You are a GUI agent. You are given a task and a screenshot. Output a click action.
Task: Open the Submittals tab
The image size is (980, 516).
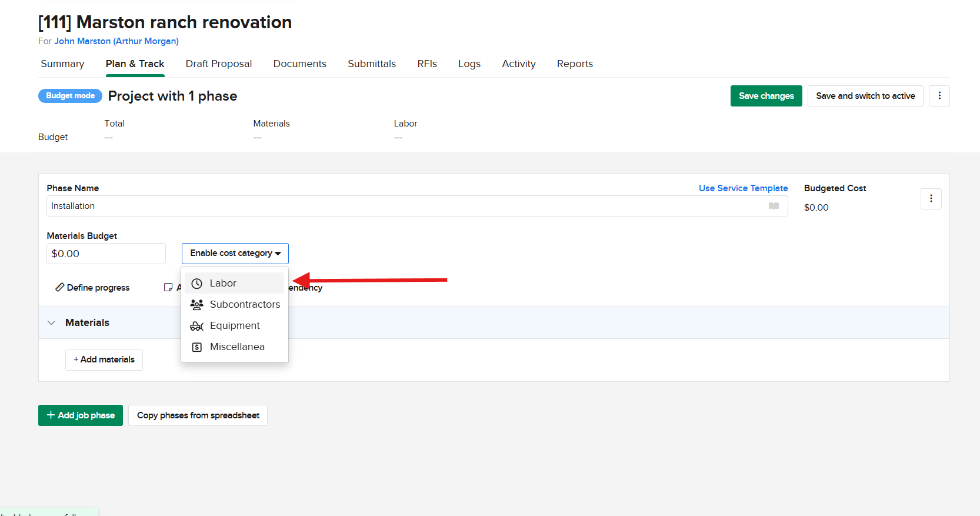pyautogui.click(x=371, y=64)
